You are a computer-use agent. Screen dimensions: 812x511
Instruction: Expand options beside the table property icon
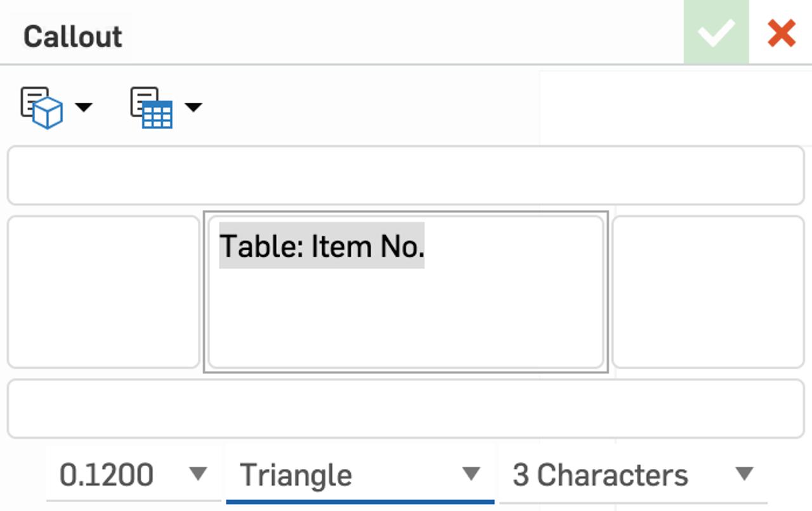click(x=192, y=108)
